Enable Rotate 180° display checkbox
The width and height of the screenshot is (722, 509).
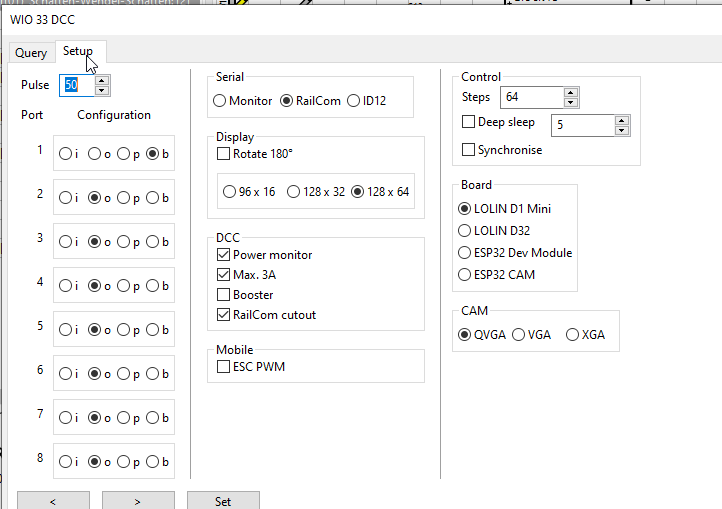click(223, 154)
